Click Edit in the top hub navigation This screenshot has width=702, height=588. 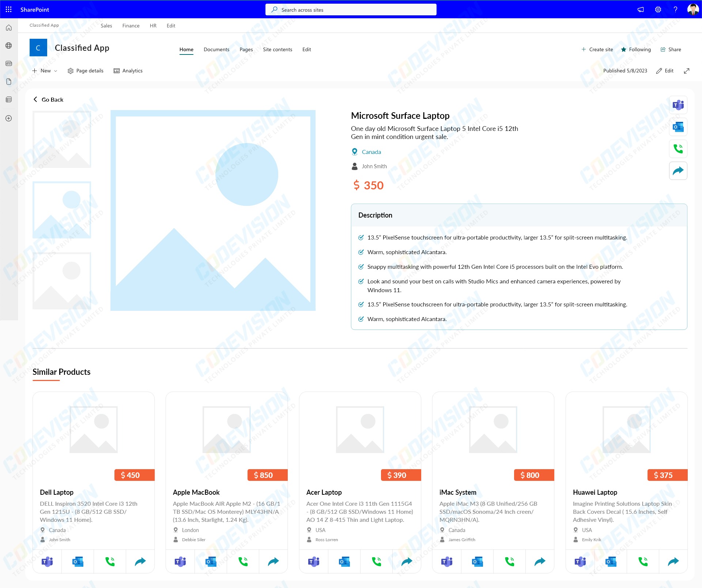pyautogui.click(x=171, y=26)
